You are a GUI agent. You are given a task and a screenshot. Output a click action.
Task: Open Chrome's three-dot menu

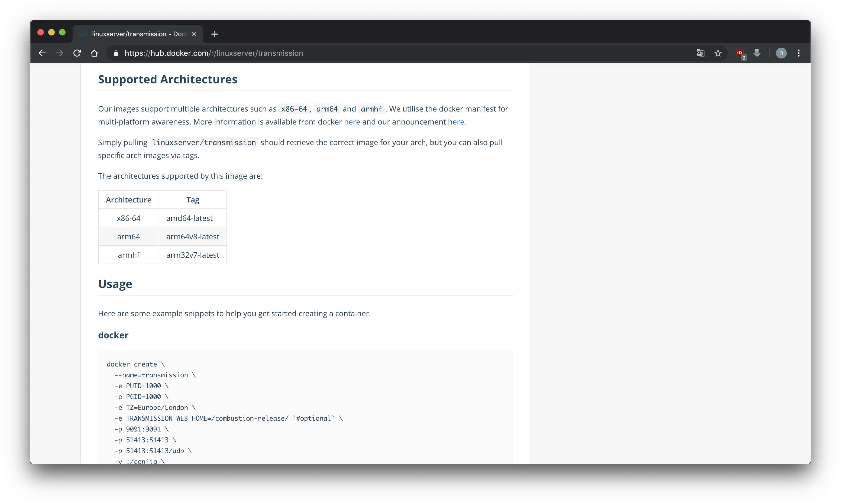pos(798,53)
